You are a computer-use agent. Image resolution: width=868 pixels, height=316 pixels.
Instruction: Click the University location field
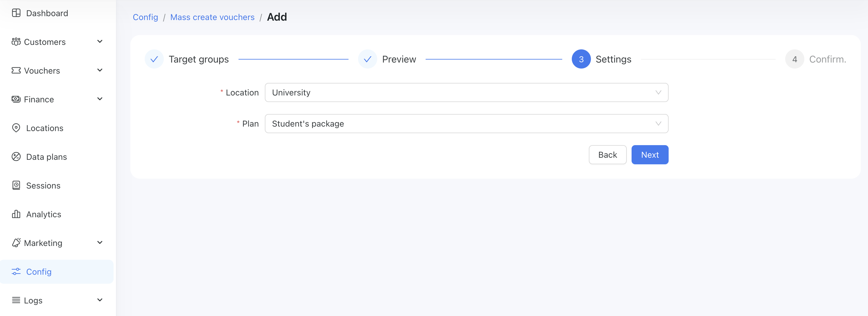[x=466, y=93]
